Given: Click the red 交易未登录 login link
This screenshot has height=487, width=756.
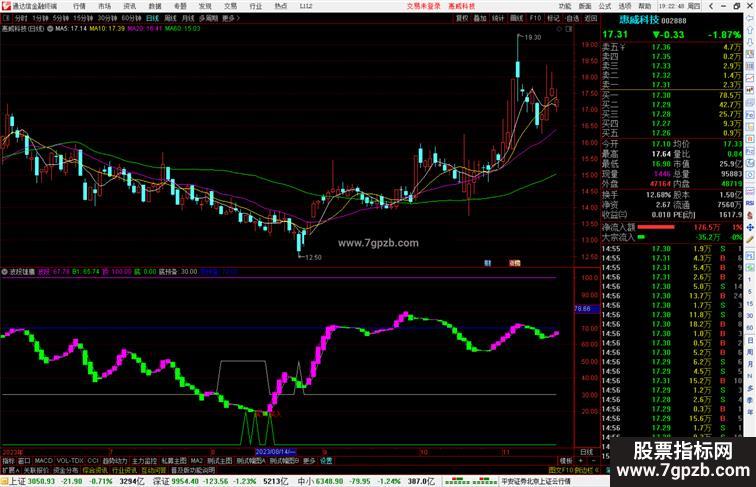Looking at the screenshot, I should coord(423,6).
